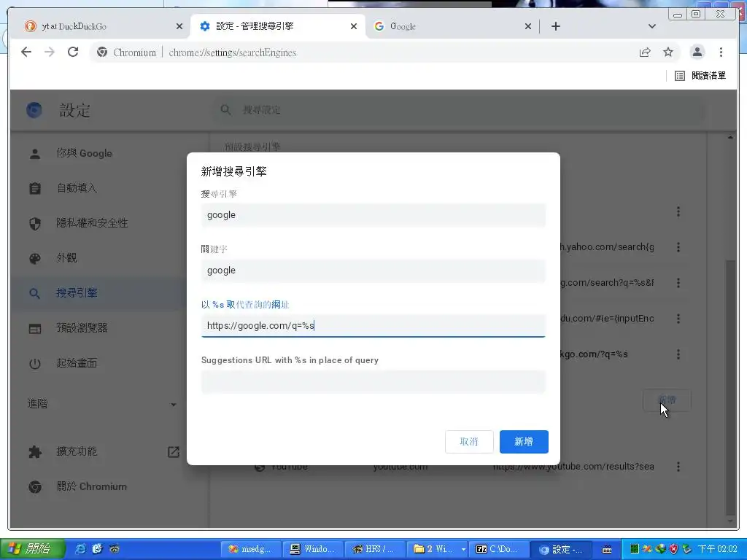747x560 pixels.
Task: Reload the settings page
Action: tap(73, 52)
